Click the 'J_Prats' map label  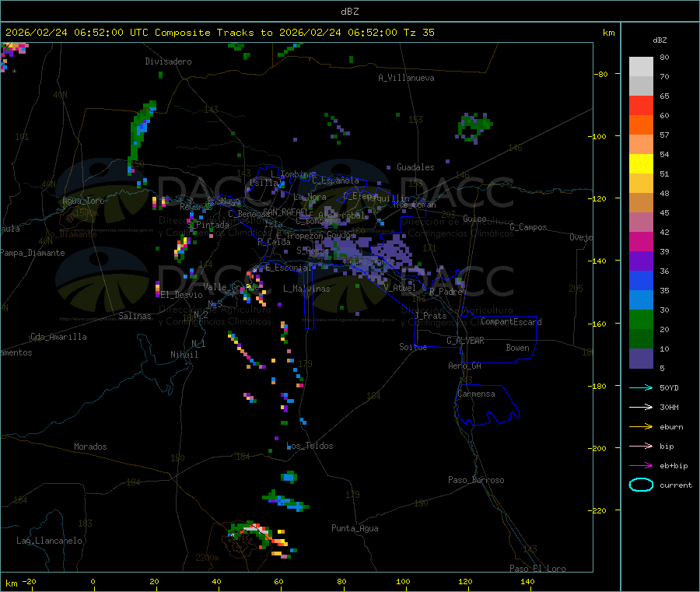(x=430, y=316)
